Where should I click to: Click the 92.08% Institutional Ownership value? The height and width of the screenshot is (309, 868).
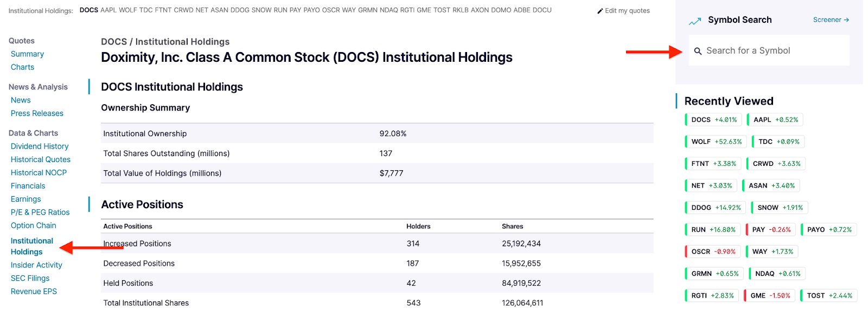pos(393,134)
